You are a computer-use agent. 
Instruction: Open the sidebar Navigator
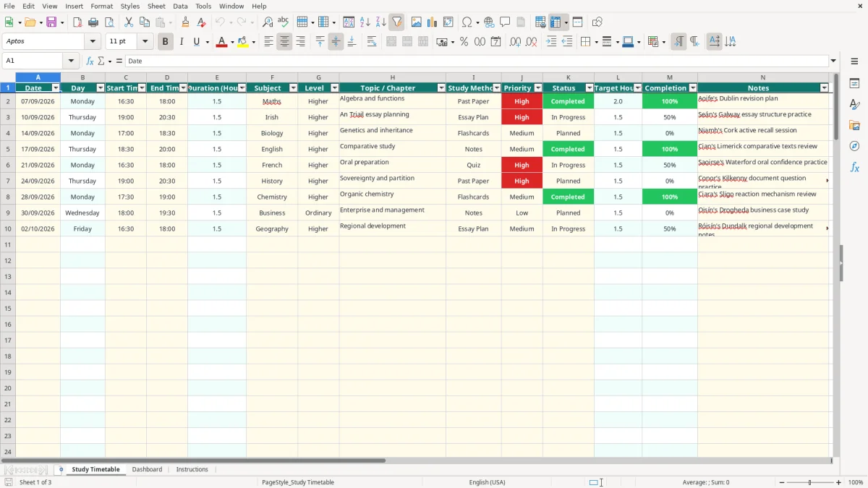click(854, 146)
